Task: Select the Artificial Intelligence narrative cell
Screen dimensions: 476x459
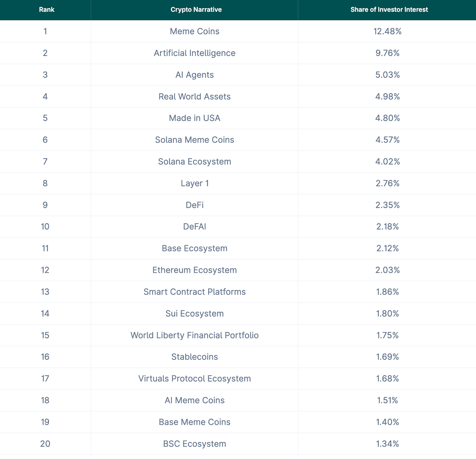Action: (x=195, y=53)
